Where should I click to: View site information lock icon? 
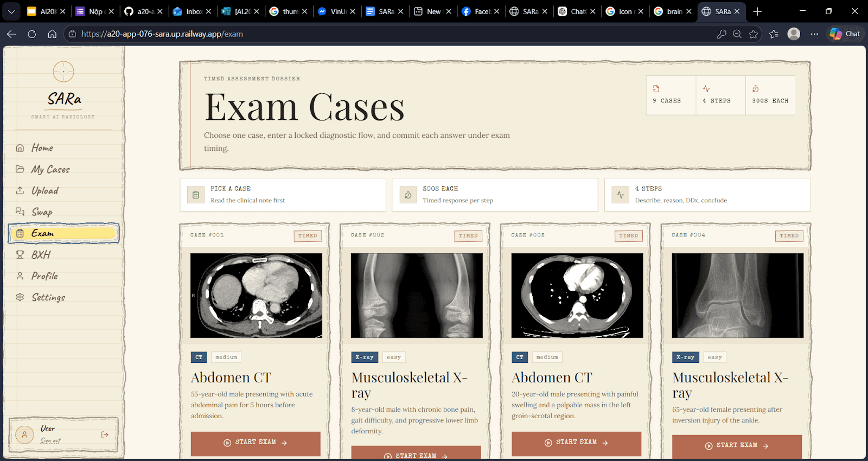72,34
